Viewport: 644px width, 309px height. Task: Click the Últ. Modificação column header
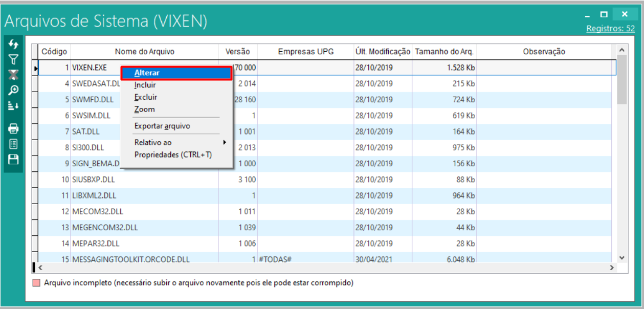pyautogui.click(x=383, y=52)
